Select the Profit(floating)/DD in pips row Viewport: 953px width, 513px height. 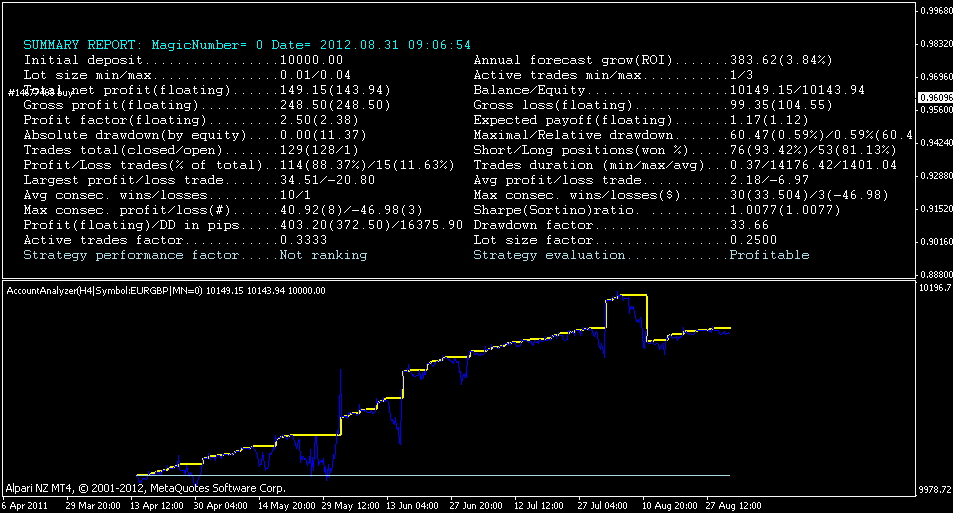click(x=243, y=225)
